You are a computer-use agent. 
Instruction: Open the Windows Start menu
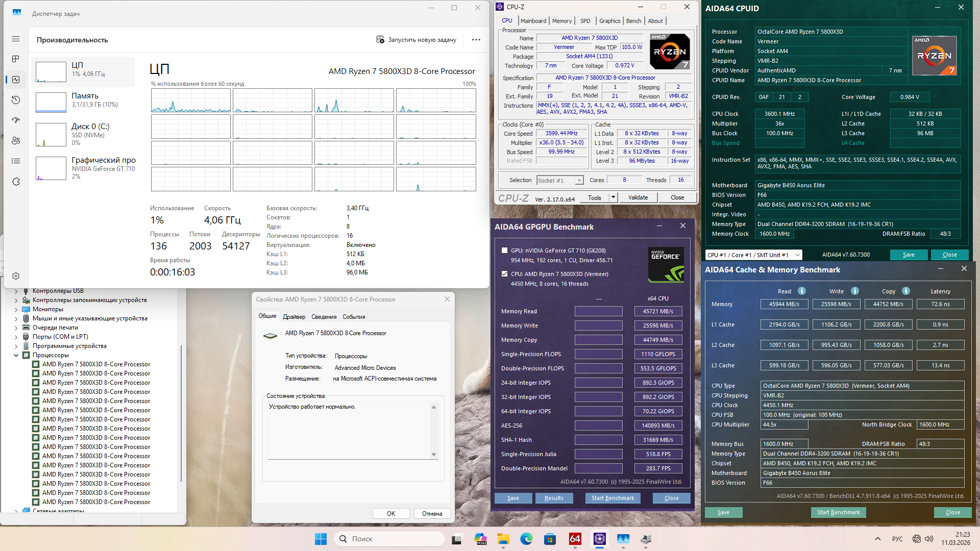pos(321,539)
